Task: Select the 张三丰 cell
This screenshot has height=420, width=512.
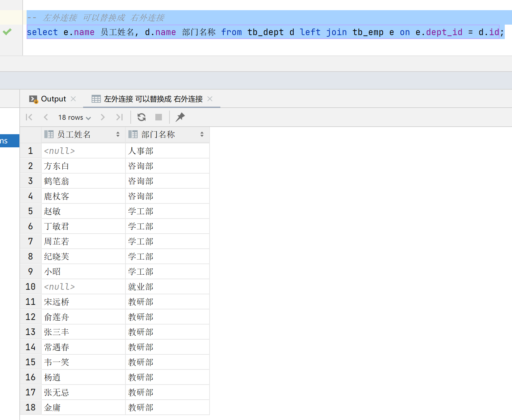Action: coord(83,332)
